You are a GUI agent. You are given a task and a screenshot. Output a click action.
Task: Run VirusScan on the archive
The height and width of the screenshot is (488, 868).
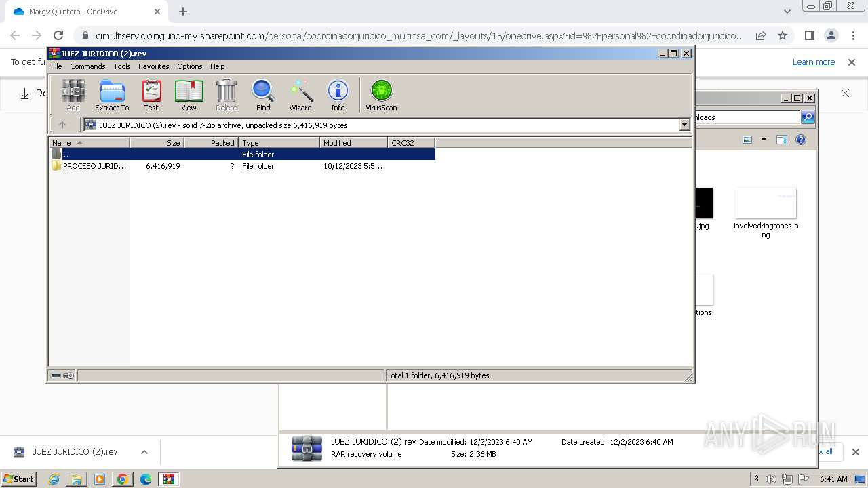pos(381,95)
